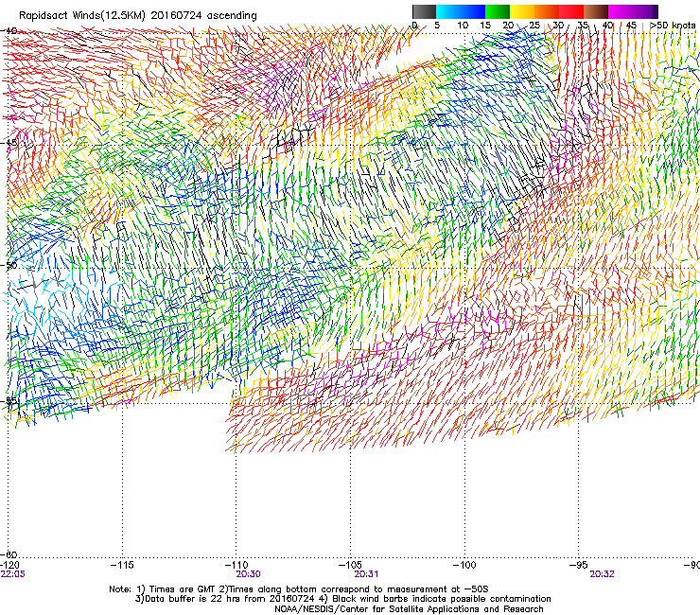The image size is (700, 615).
Task: Click the -60 latitude axis label
Action: pyautogui.click(x=9, y=554)
